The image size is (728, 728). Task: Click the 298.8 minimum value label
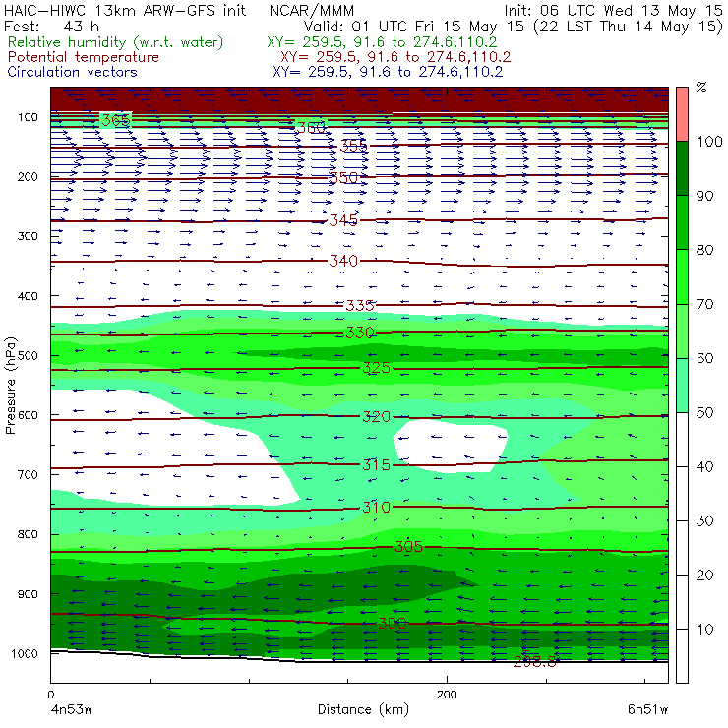(534, 662)
